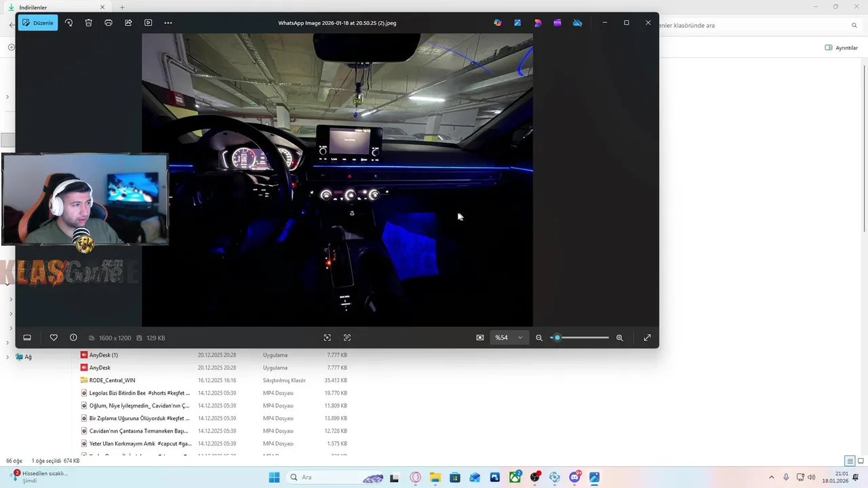Show file info with the info icon
This screenshot has width=868, height=488.
[73, 338]
